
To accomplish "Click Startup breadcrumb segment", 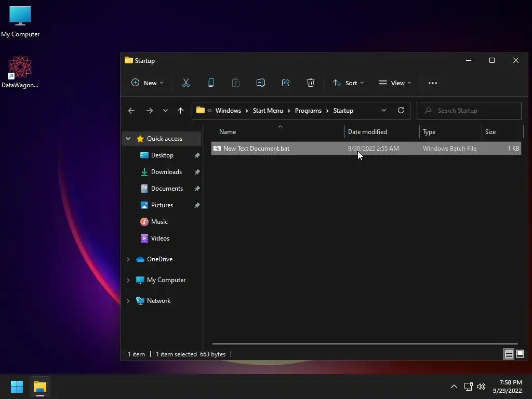I will tap(343, 111).
